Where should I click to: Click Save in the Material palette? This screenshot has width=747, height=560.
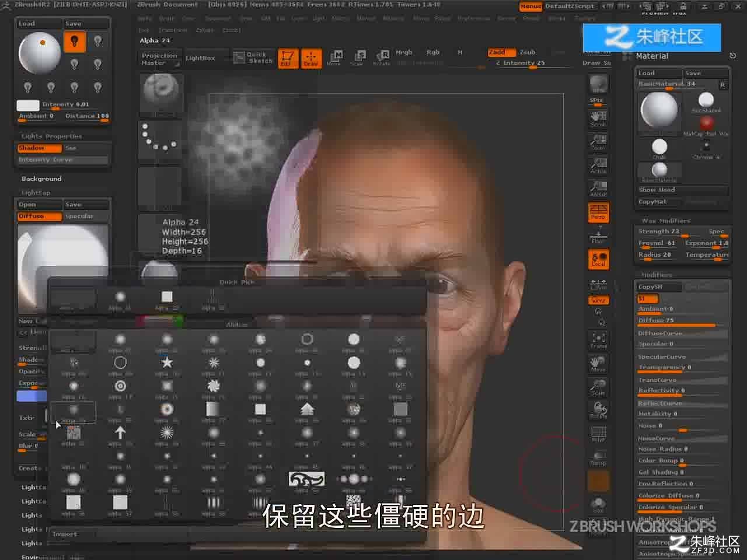[706, 73]
